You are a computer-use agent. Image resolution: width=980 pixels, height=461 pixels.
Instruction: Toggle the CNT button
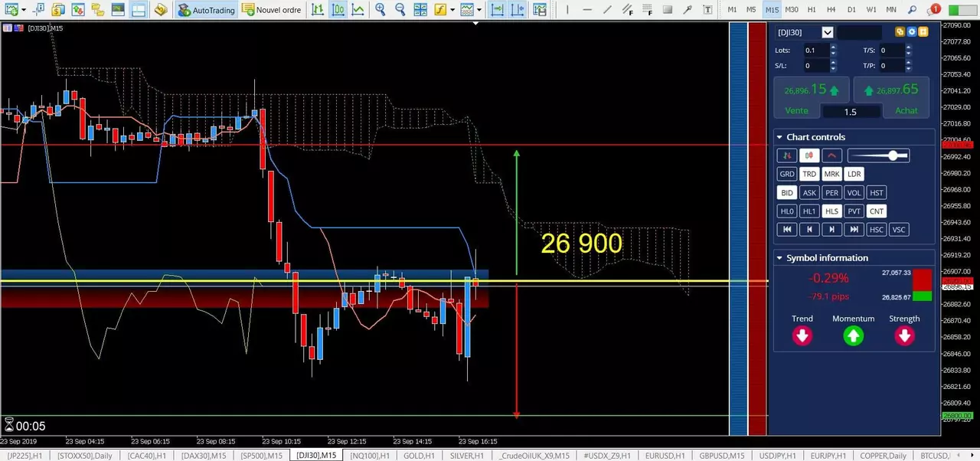(877, 211)
